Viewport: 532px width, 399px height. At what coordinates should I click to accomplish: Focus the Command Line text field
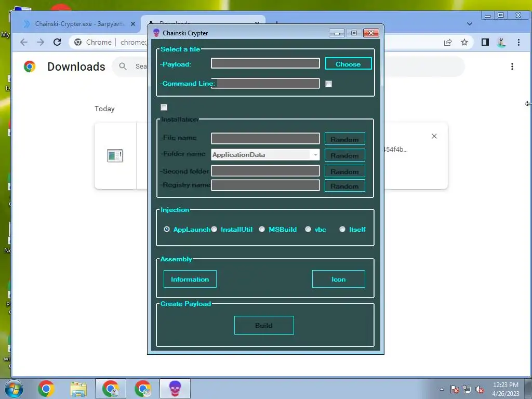point(265,84)
